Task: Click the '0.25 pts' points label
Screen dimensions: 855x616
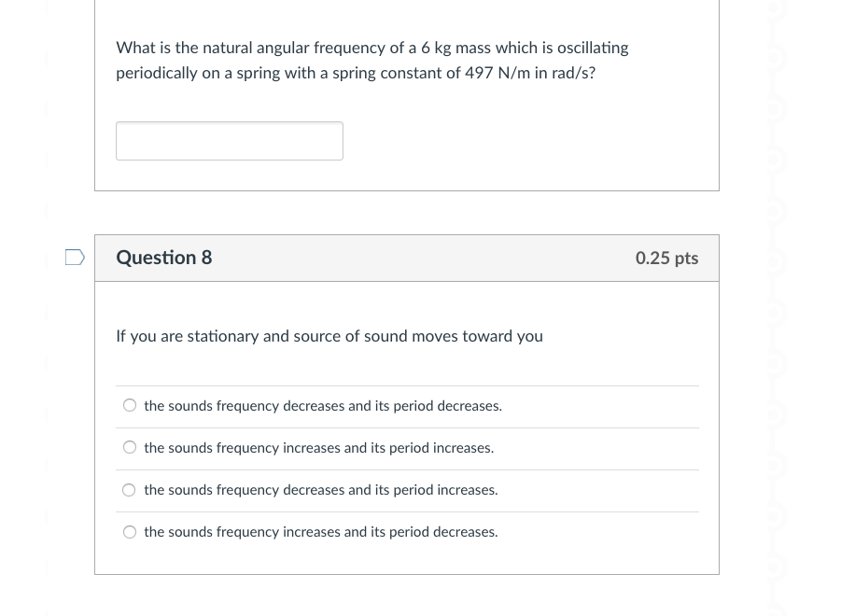Action: (x=666, y=259)
